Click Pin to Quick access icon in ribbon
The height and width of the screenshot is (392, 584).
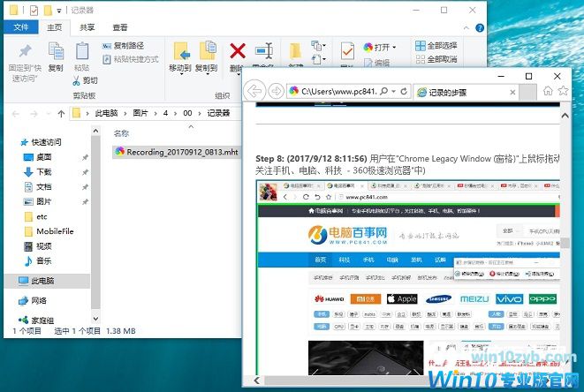25,51
